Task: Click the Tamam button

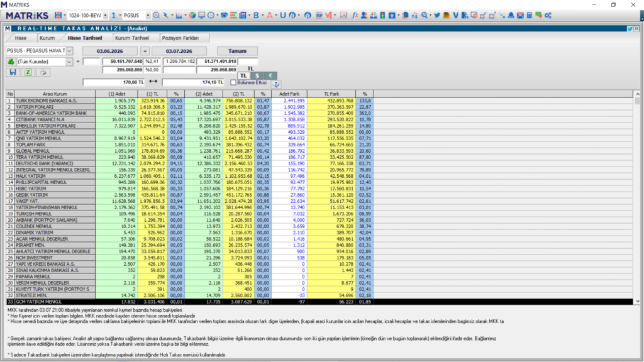Action: pos(237,51)
